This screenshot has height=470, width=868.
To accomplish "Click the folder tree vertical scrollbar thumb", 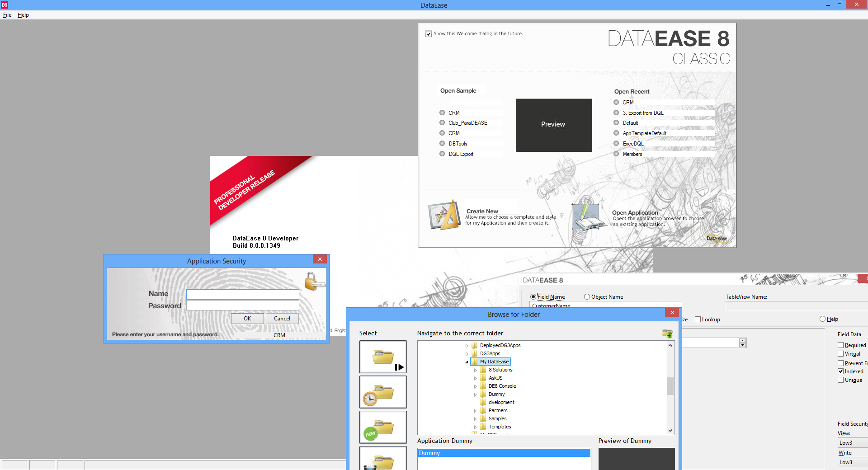I will pyautogui.click(x=670, y=386).
